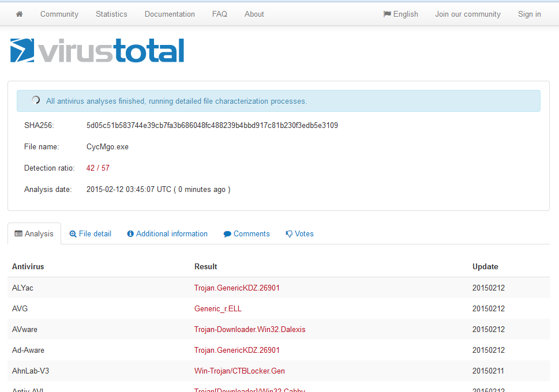Click AhnLab-V3 in the antivirus list

tap(31, 371)
